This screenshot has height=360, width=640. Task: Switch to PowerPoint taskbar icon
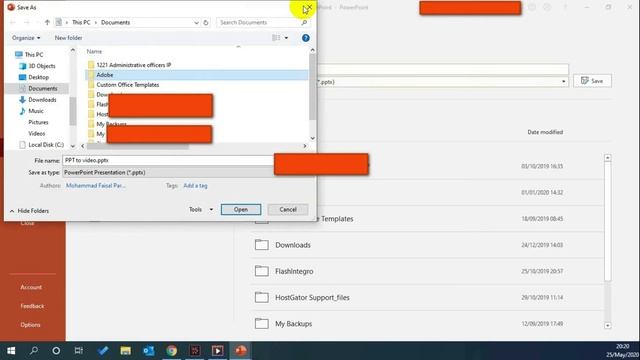[x=241, y=351]
